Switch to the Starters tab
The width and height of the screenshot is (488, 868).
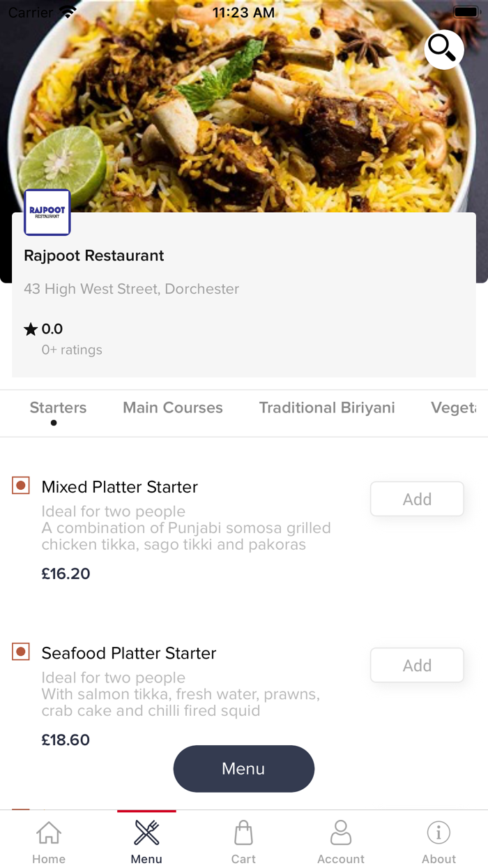click(x=58, y=407)
